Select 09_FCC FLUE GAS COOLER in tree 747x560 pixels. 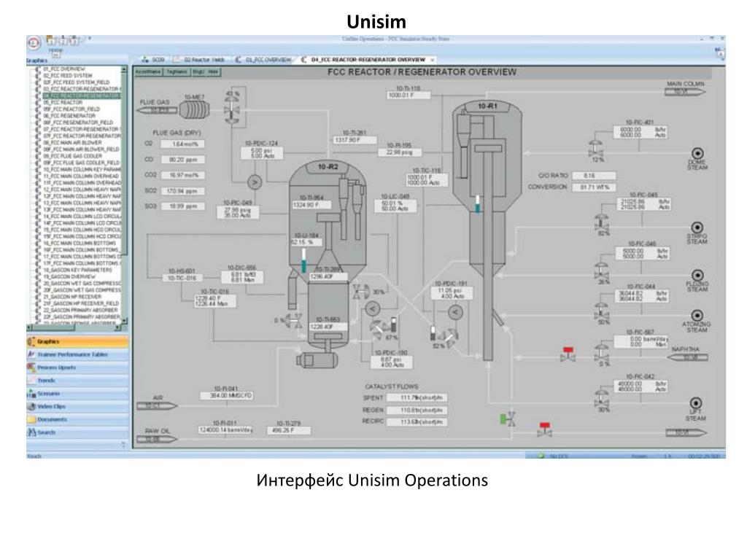(x=72, y=156)
